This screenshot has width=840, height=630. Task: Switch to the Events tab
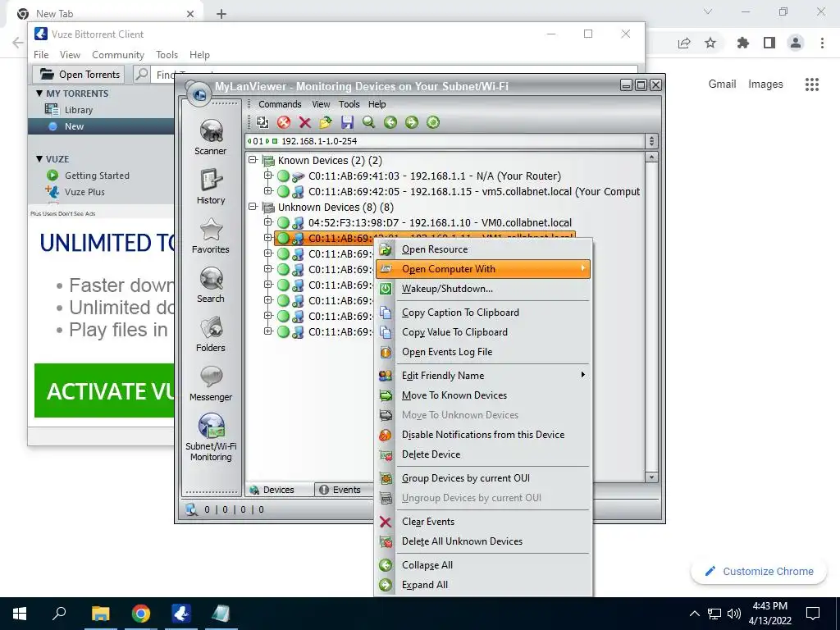(341, 490)
